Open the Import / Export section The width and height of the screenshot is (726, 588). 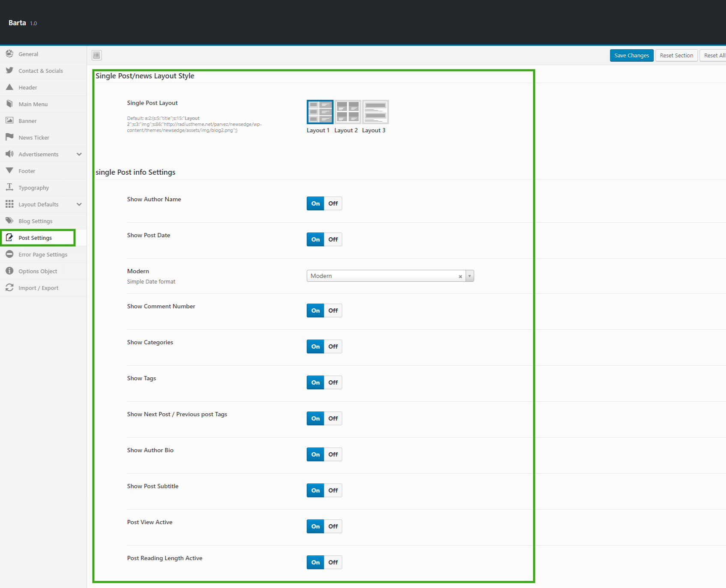point(43,288)
